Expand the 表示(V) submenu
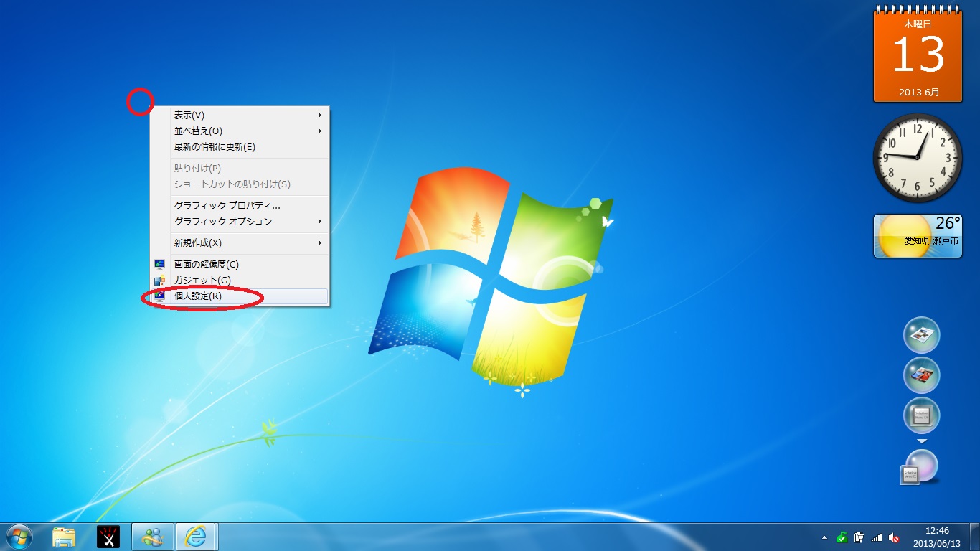980x551 pixels. (240, 115)
